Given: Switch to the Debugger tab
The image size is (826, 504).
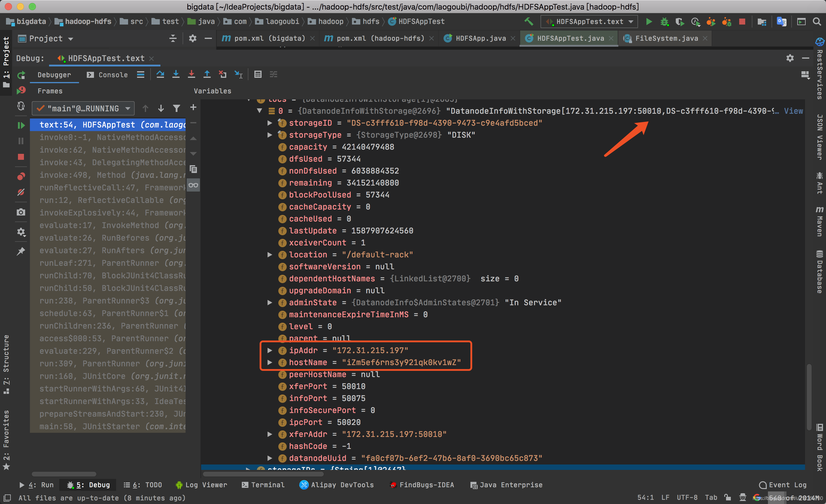Looking at the screenshot, I should 54,75.
